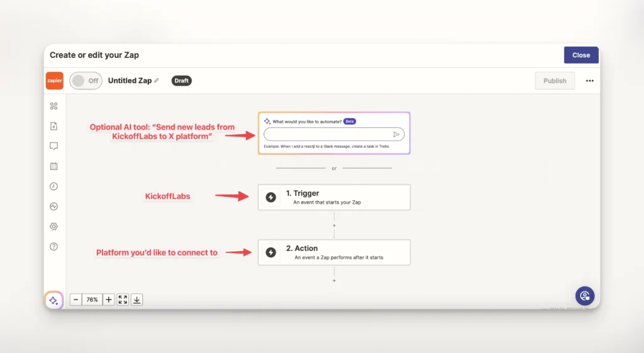Click the AI sparkle icon in prompt box
The image size is (644, 353).
(267, 121)
